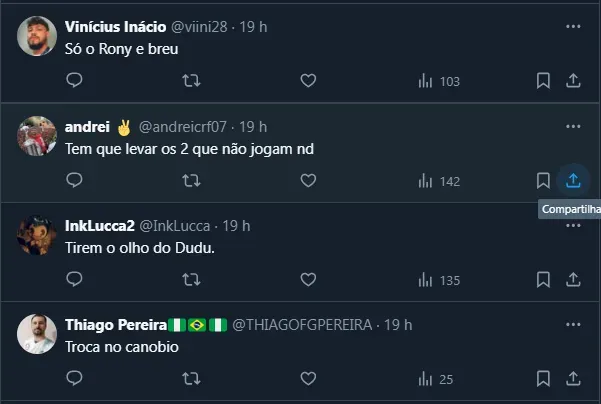Image resolution: width=601 pixels, height=404 pixels.
Task: Reply to Thiago Pereira's tweet
Action: [73, 379]
